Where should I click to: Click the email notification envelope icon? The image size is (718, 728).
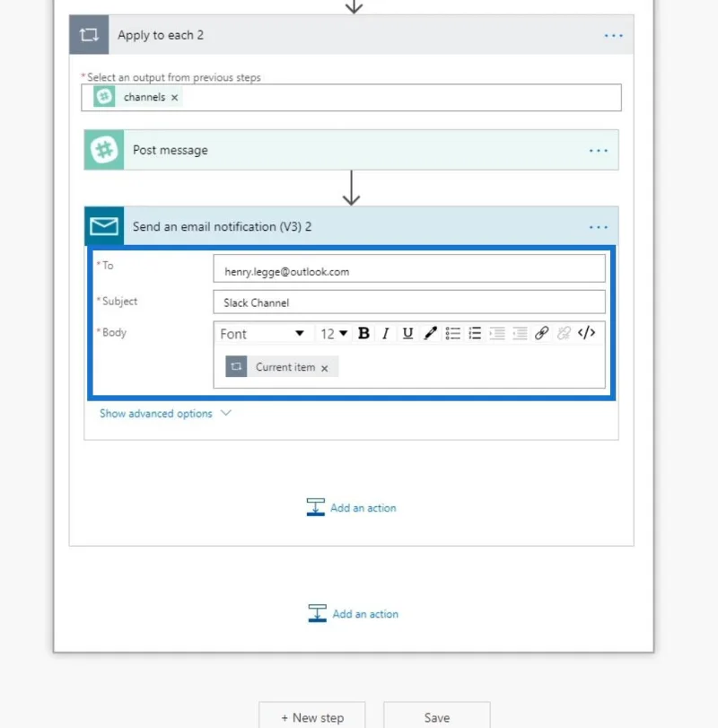104,226
